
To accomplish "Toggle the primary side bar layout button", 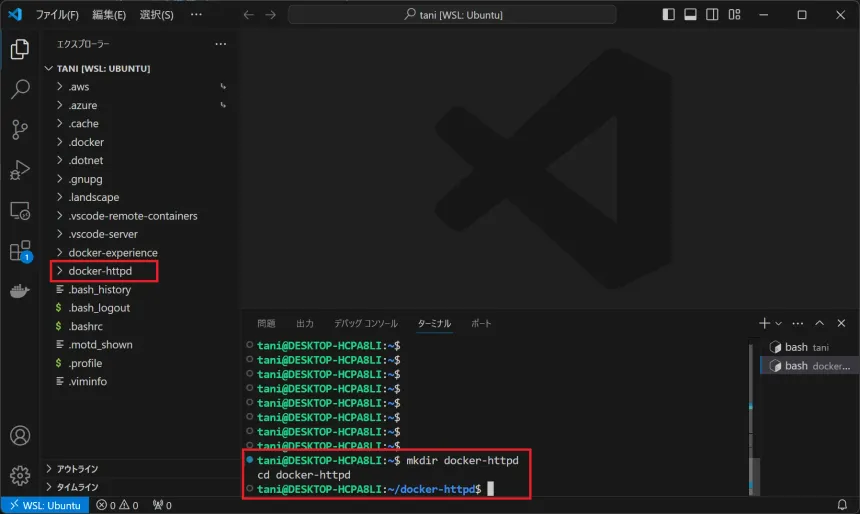I will [x=669, y=15].
